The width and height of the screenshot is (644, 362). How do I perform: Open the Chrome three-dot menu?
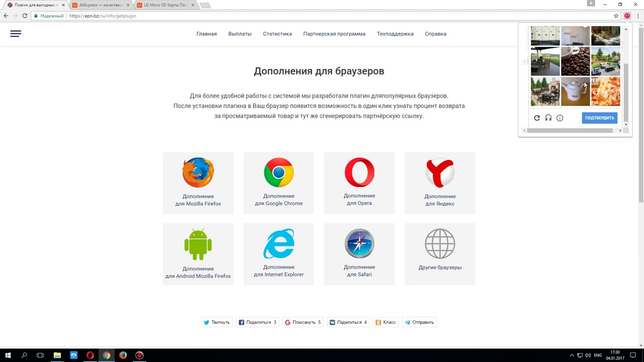pyautogui.click(x=637, y=16)
